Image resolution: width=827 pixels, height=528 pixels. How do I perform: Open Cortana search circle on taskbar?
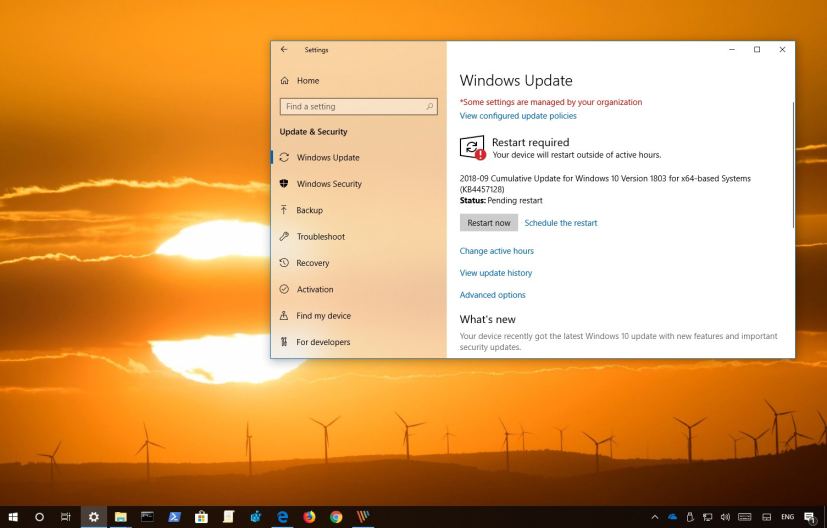[40, 517]
